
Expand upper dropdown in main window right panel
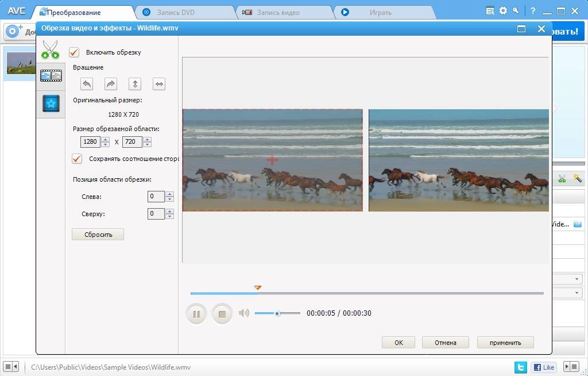pos(577,279)
